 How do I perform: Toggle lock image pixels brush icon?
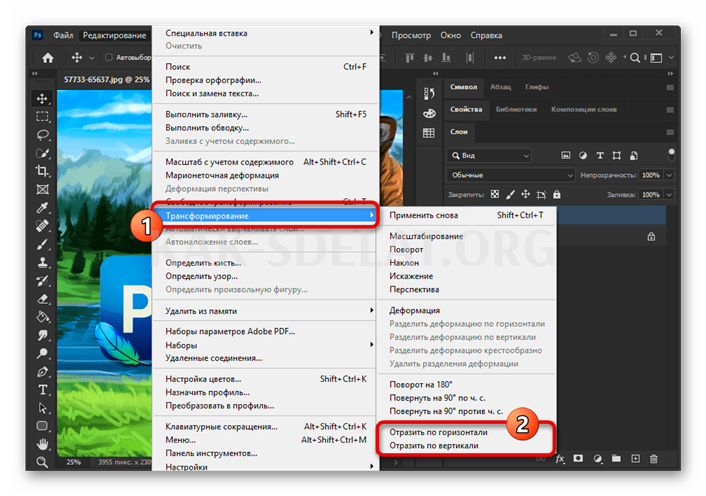[510, 194]
